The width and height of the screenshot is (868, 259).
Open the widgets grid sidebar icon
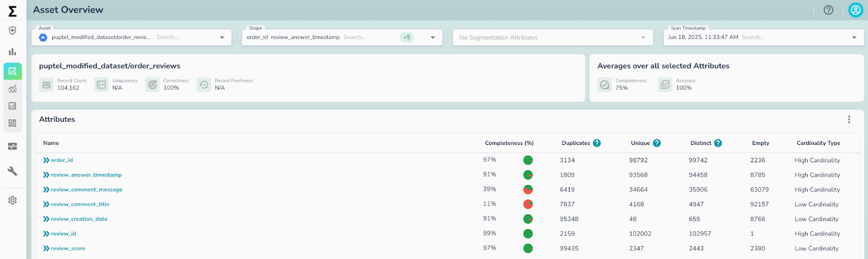[x=12, y=123]
